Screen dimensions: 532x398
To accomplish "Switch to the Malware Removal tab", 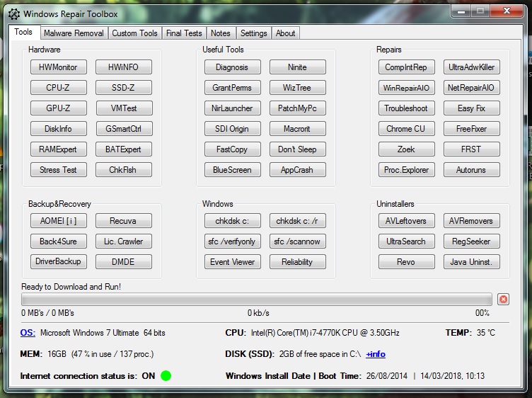I will (x=74, y=33).
